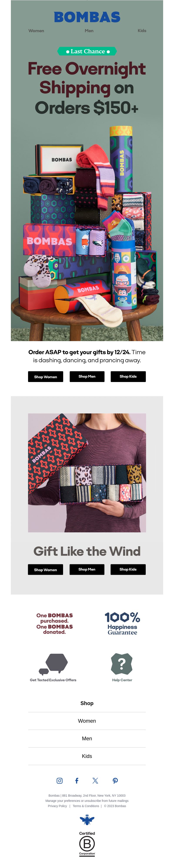The height and width of the screenshot is (868, 174).
Task: Click the first Shop Women button under hero
Action: 45,377
